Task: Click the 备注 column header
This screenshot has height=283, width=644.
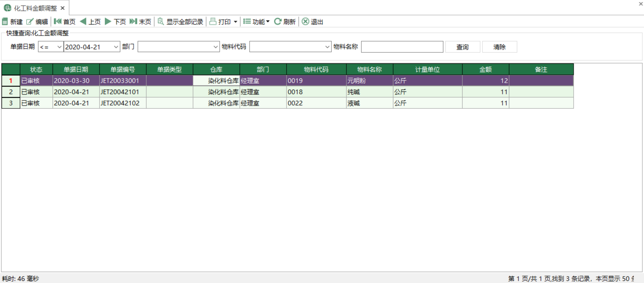Action: [541, 69]
